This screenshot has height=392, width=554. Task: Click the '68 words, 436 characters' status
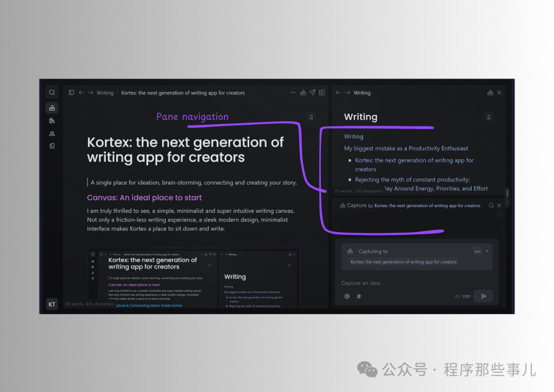90,304
